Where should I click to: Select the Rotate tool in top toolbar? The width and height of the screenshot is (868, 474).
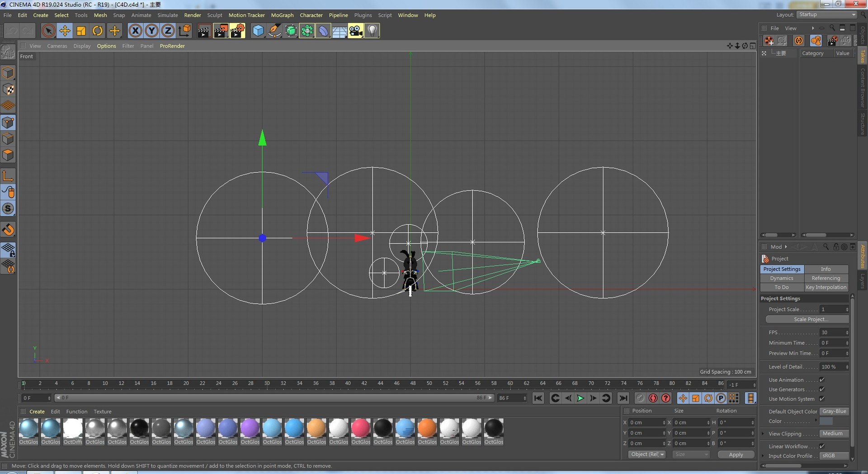(x=98, y=31)
